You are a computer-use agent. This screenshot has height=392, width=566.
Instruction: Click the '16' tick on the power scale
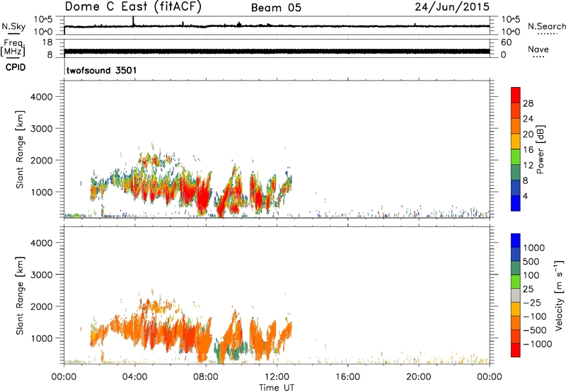pyautogui.click(x=528, y=150)
